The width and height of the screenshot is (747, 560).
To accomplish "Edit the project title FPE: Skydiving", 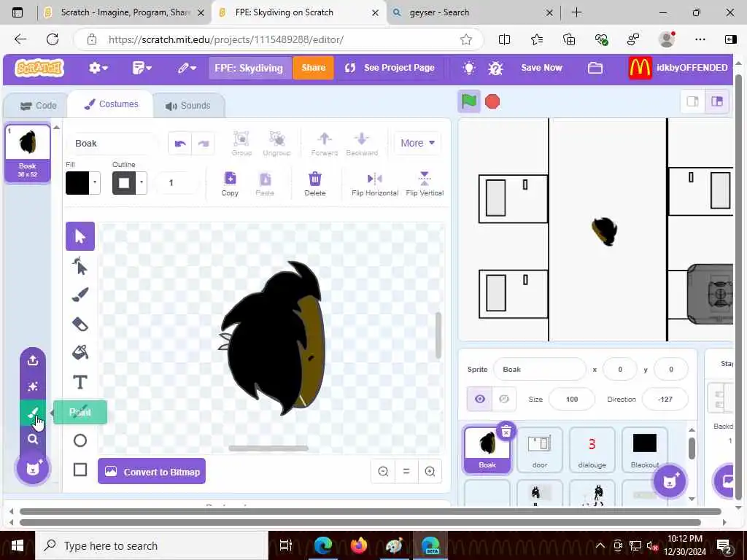I will pyautogui.click(x=249, y=68).
